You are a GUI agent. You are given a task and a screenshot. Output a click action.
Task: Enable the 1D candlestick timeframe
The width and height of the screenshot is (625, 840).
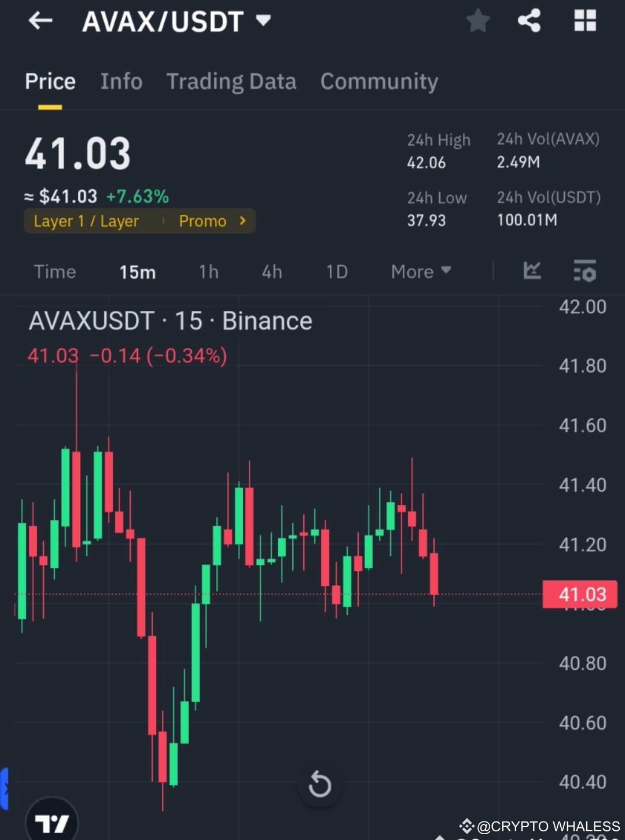(336, 272)
